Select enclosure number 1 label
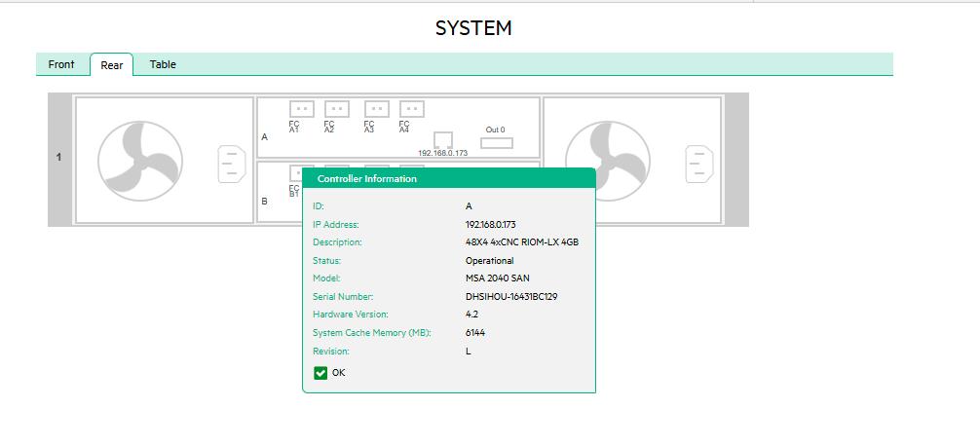 (x=59, y=157)
